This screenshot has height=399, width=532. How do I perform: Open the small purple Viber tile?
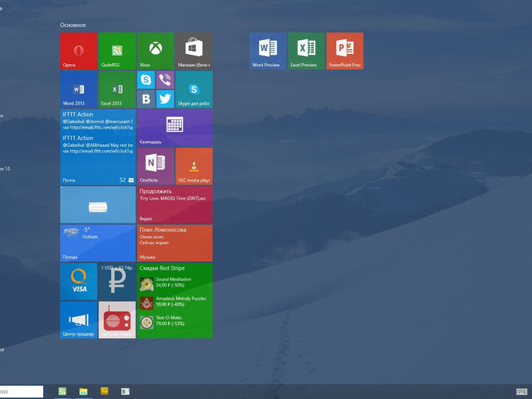[165, 79]
